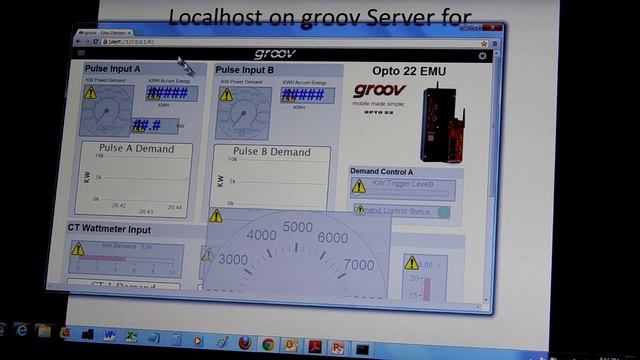Click the warning icon above the 20-15 bar

tap(411, 263)
